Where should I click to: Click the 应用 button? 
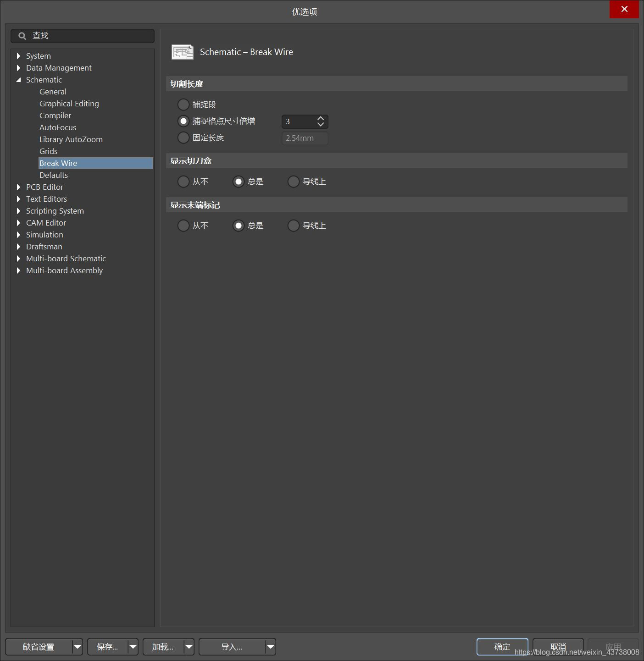click(x=613, y=647)
